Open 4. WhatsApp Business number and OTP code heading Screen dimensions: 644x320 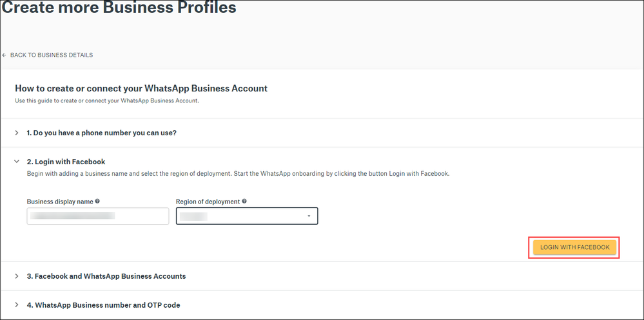point(103,305)
